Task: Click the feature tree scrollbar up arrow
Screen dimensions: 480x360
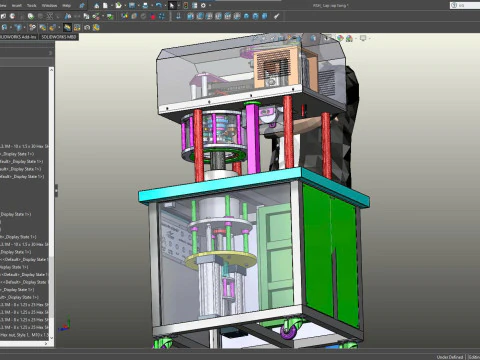Action: [51, 70]
